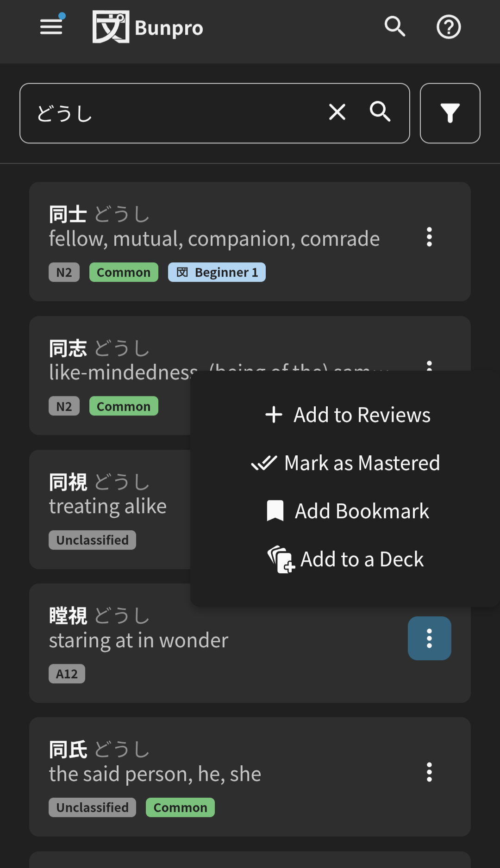Choose Add to a Deck option
Viewport: 500px width, 868px height.
(345, 559)
